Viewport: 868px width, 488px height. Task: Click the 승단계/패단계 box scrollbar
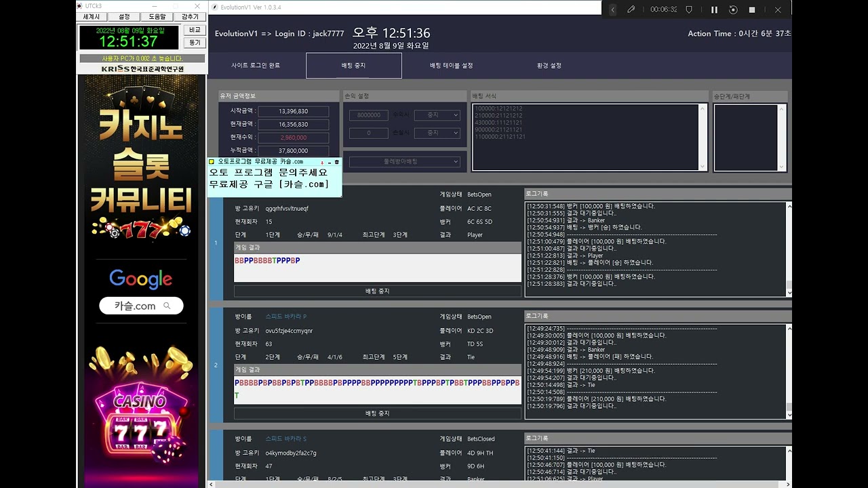tap(782, 137)
